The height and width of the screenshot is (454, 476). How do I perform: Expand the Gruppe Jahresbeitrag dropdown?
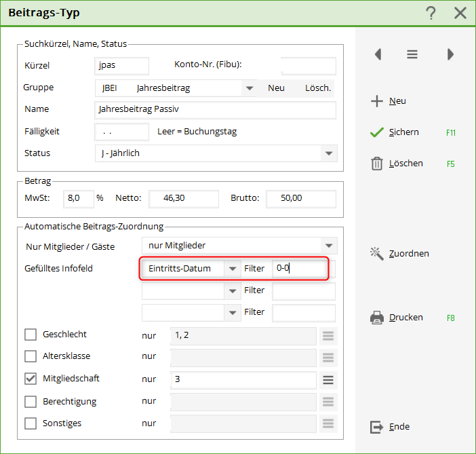pyautogui.click(x=249, y=88)
